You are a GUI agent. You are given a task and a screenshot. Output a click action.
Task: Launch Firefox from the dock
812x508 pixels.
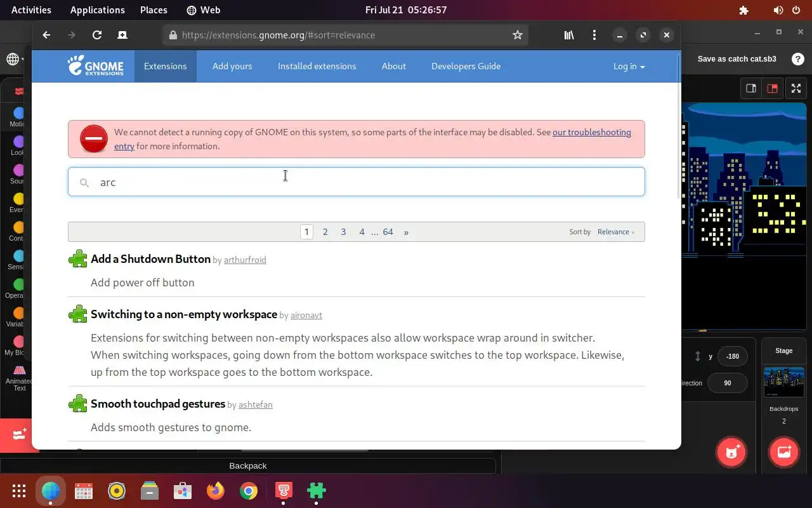[216, 491]
